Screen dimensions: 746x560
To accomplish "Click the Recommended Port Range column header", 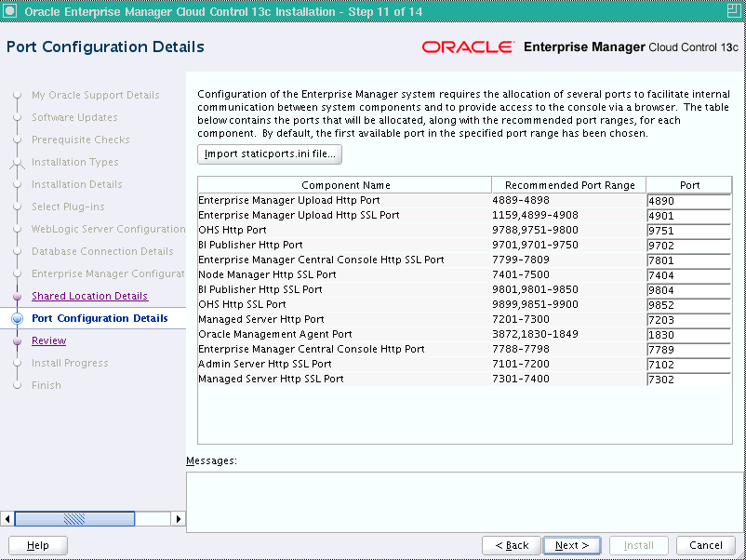I will (569, 185).
